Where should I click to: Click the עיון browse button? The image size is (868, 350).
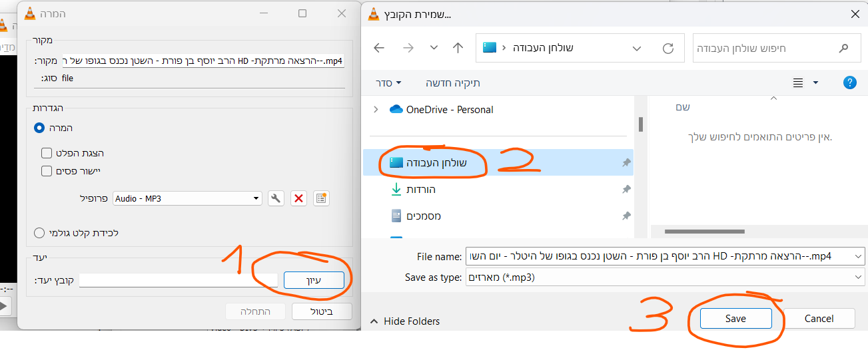[x=314, y=281]
